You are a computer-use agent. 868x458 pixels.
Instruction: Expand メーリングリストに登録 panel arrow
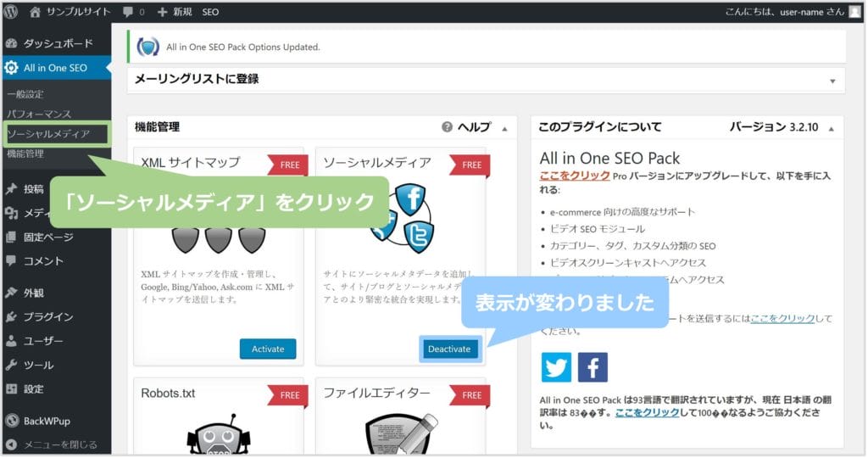click(x=832, y=81)
